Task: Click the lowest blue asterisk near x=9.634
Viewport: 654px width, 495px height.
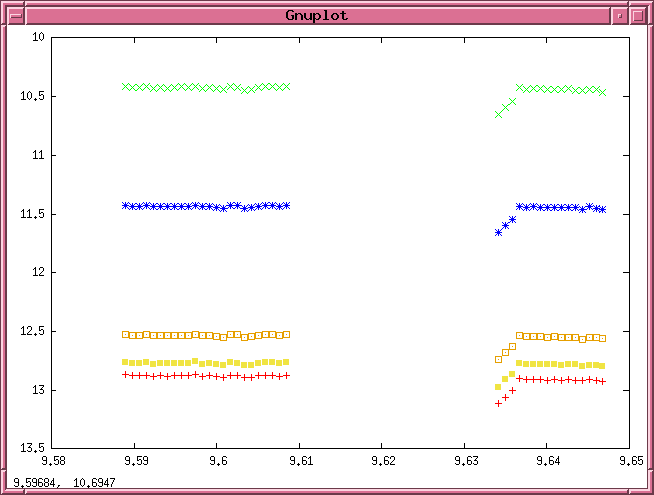Action: [x=499, y=232]
